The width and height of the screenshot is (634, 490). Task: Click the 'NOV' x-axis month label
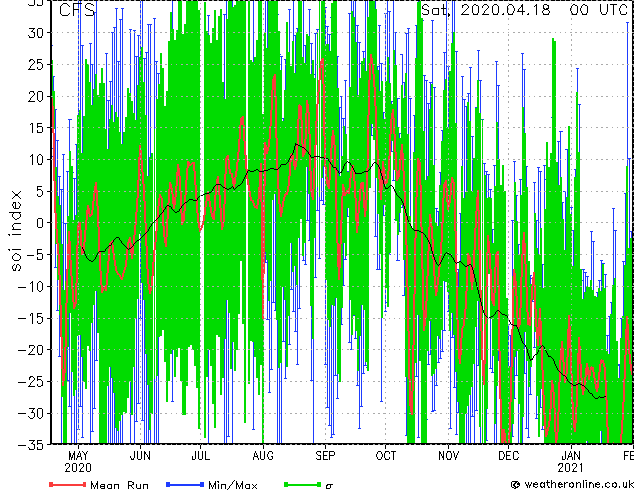point(448,456)
